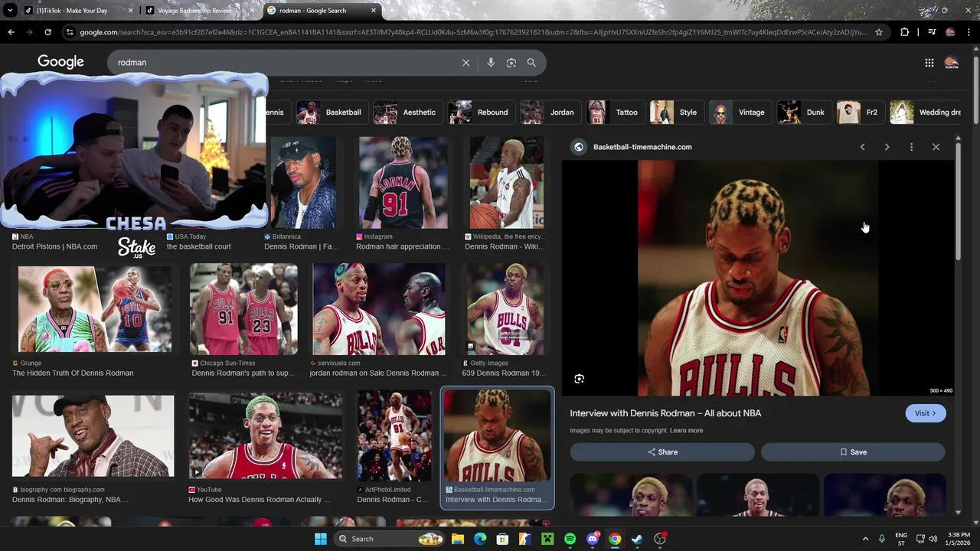
Task: Open Google account avatar
Action: pos(952,63)
